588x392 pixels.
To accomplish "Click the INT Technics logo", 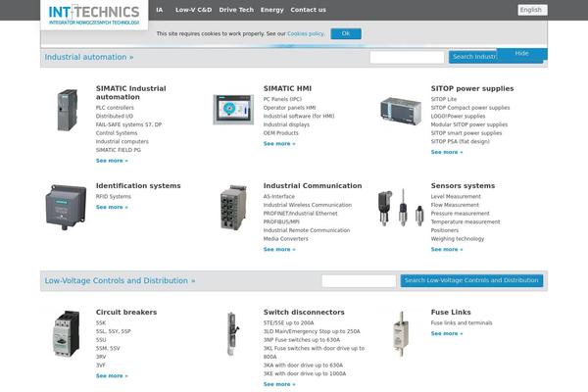I will [x=94, y=15].
